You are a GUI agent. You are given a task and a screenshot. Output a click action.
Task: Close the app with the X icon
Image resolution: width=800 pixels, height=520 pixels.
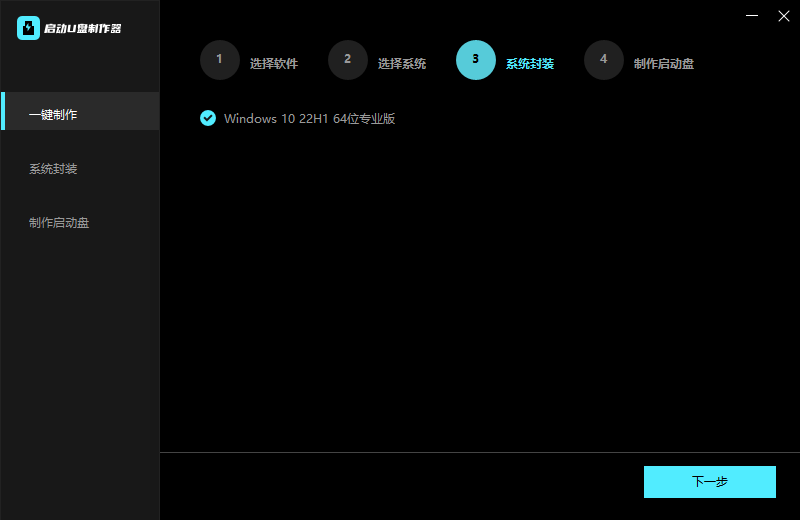tap(784, 15)
